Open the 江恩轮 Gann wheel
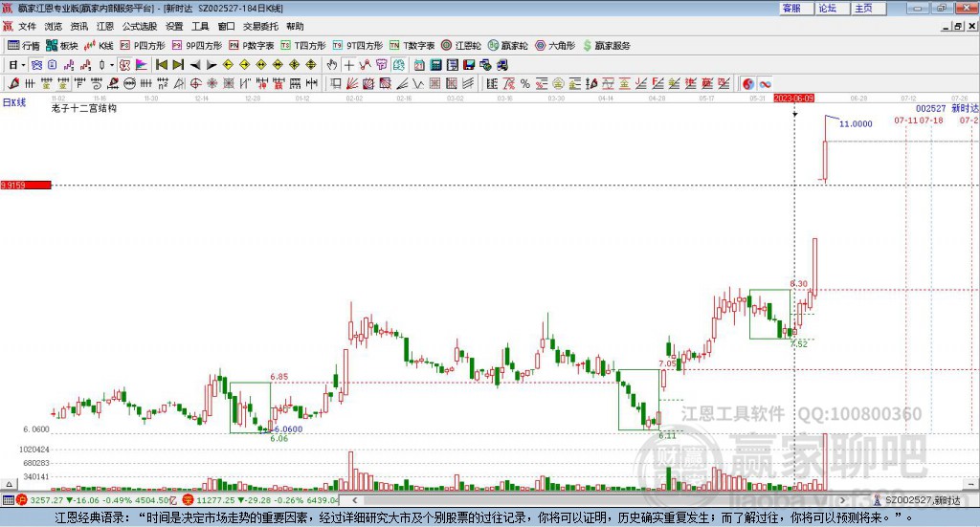Image resolution: width=980 pixels, height=527 pixels. point(461,46)
